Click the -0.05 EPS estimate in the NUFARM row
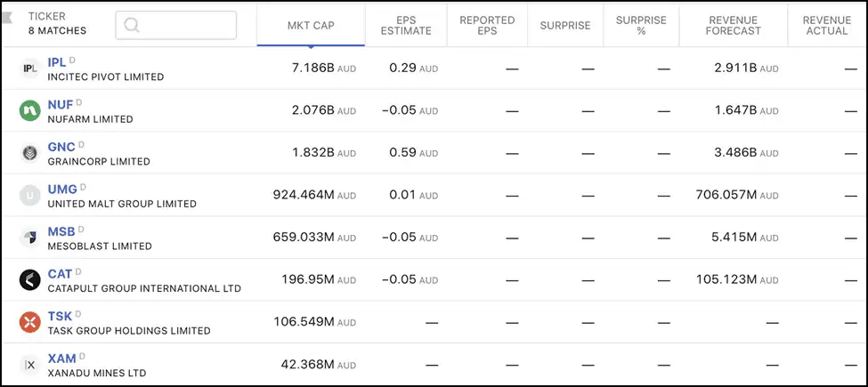 coord(399,110)
